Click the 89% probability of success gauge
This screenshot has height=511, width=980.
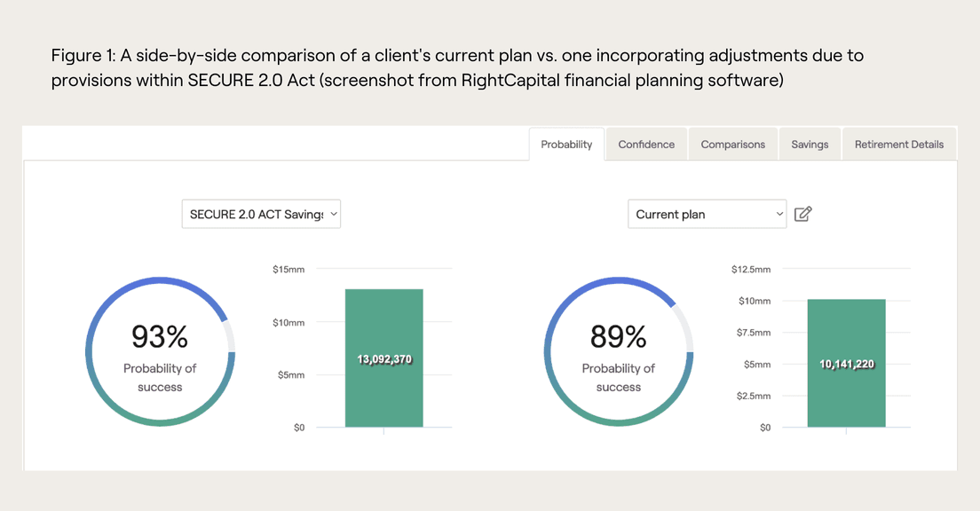click(619, 353)
